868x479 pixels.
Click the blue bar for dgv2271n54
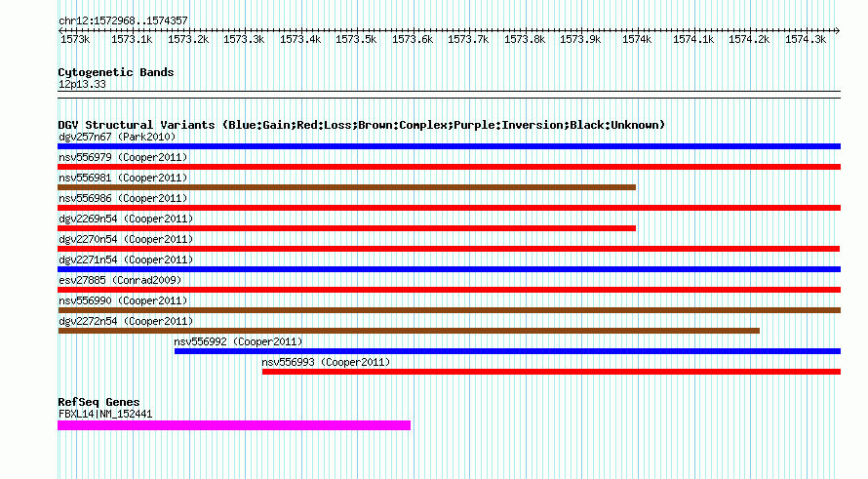coord(449,269)
